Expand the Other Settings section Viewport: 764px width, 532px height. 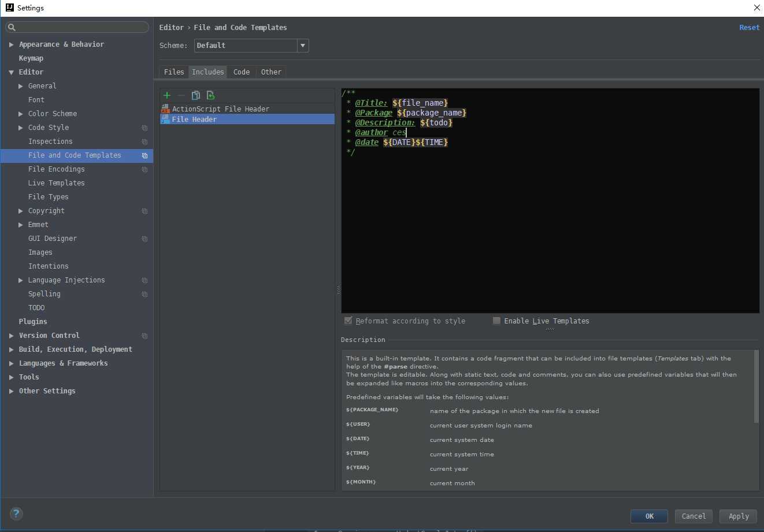click(11, 391)
